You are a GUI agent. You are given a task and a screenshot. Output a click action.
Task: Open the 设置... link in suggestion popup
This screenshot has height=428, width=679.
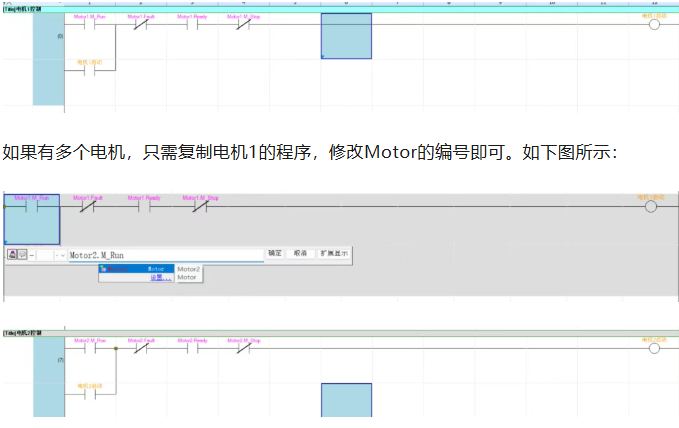158,278
